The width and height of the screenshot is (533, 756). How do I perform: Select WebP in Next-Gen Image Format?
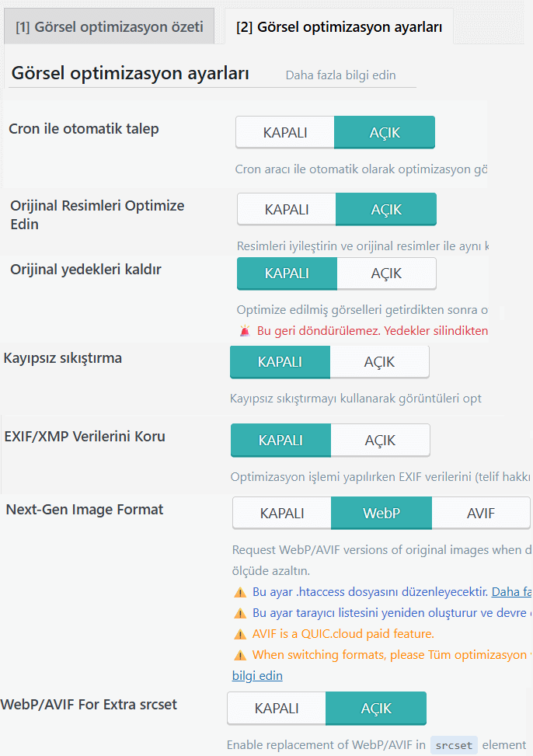click(x=381, y=513)
